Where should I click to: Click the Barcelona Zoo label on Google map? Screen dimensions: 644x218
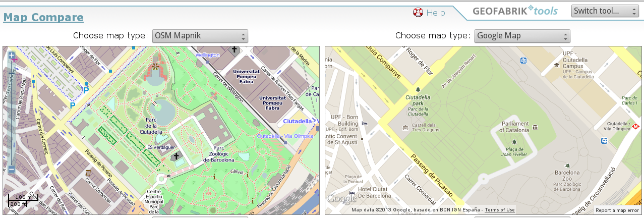pyautogui.click(x=568, y=175)
